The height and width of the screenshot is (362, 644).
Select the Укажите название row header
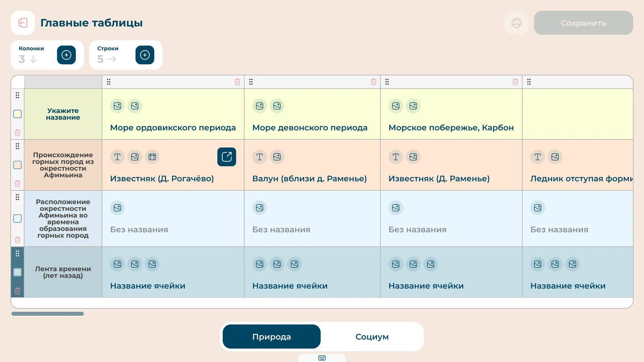[63, 114]
